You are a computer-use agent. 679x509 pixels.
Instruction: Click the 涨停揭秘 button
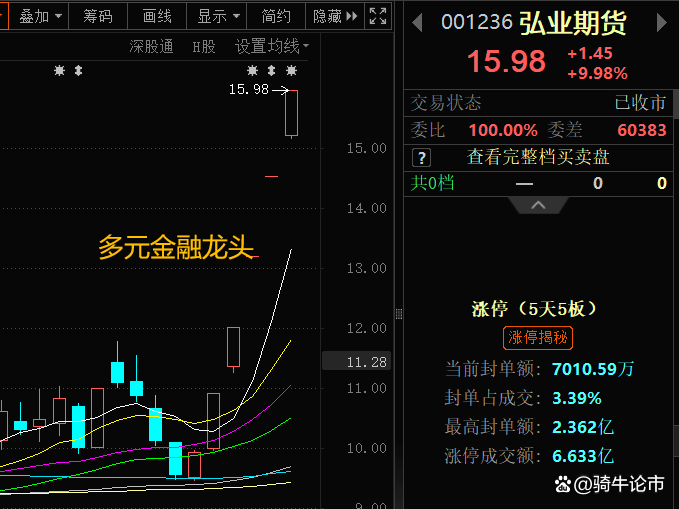(x=538, y=337)
